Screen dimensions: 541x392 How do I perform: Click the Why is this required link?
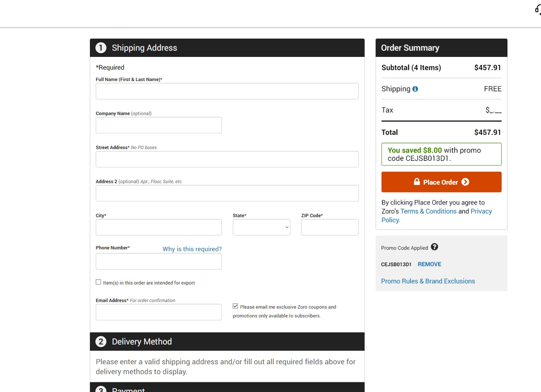(x=192, y=249)
